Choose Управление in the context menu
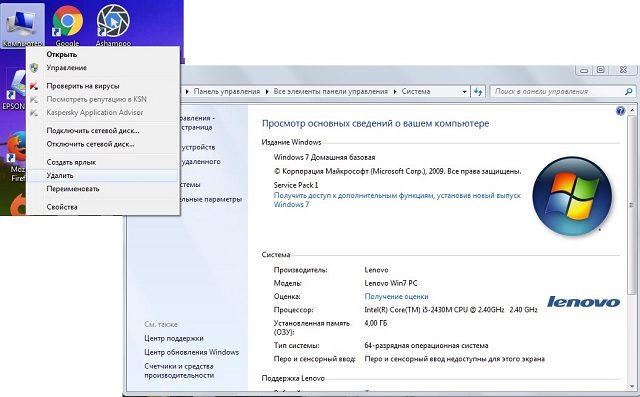This screenshot has height=397, width=640. click(103, 68)
